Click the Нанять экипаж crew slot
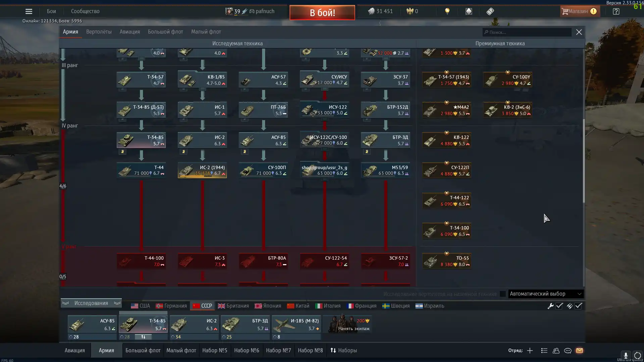 (348, 324)
